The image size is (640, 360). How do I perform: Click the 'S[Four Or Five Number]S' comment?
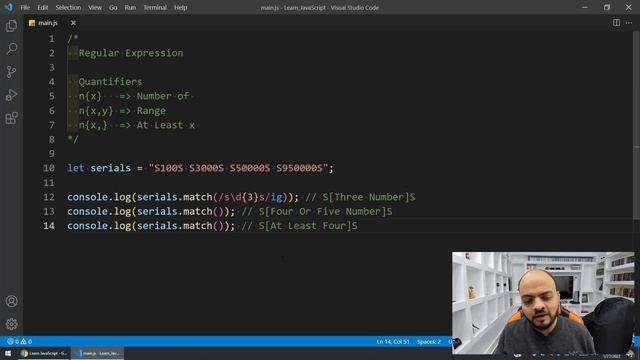point(325,211)
